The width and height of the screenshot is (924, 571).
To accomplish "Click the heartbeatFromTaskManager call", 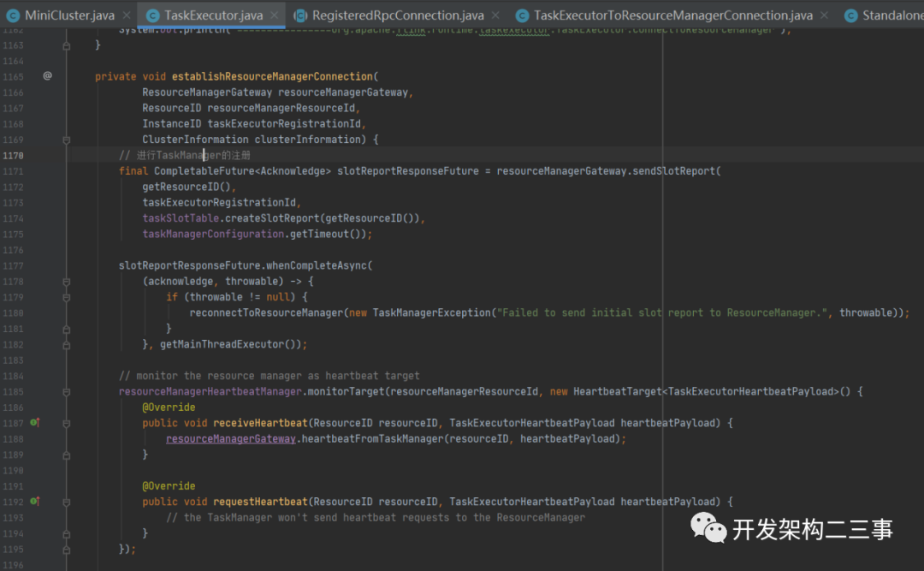I will pos(372,439).
